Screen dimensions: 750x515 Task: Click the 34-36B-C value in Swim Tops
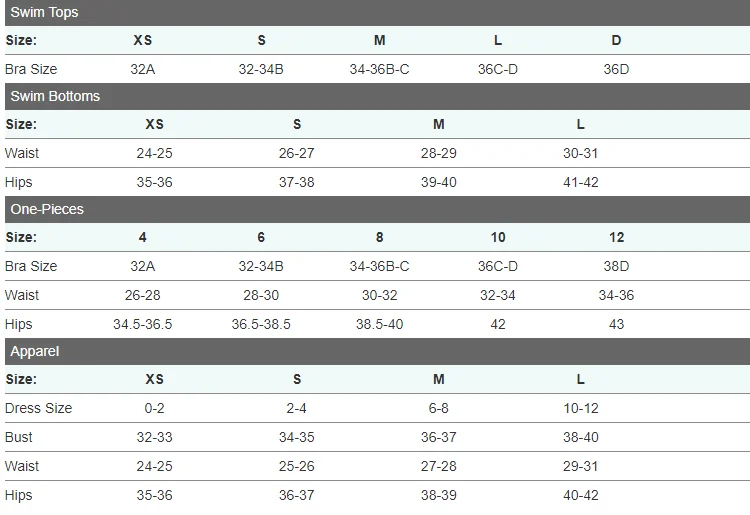click(379, 69)
